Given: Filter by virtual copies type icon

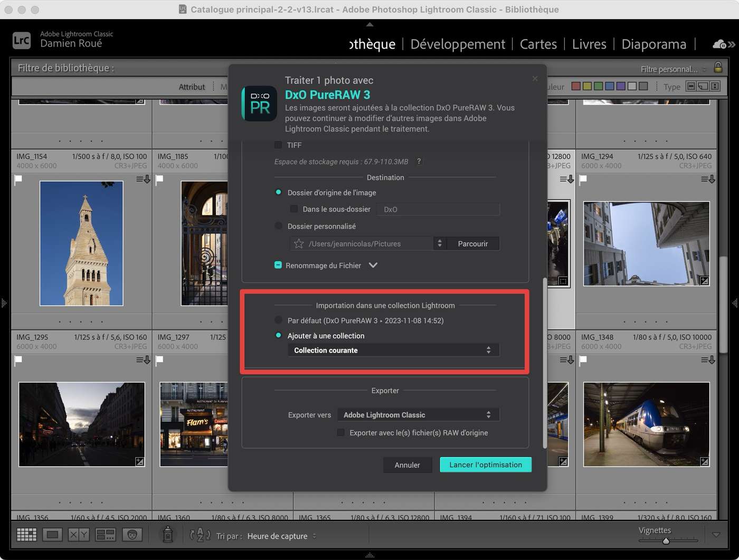Looking at the screenshot, I should click(x=703, y=86).
